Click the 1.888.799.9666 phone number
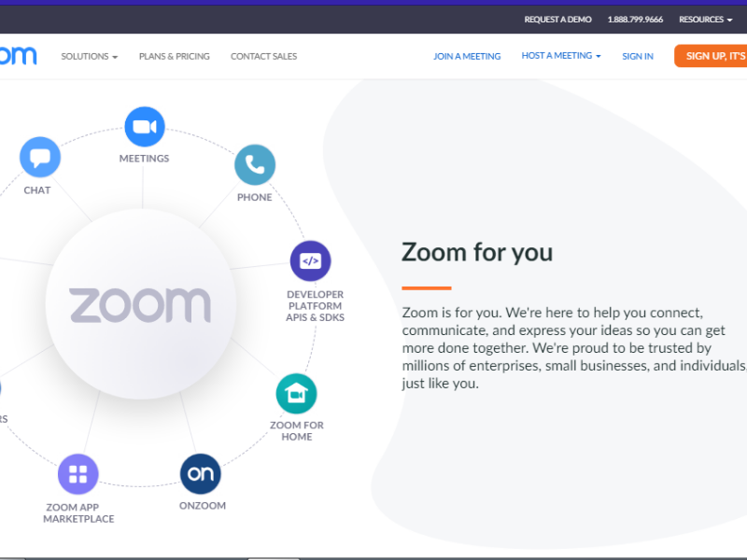The width and height of the screenshot is (747, 560). click(x=635, y=20)
